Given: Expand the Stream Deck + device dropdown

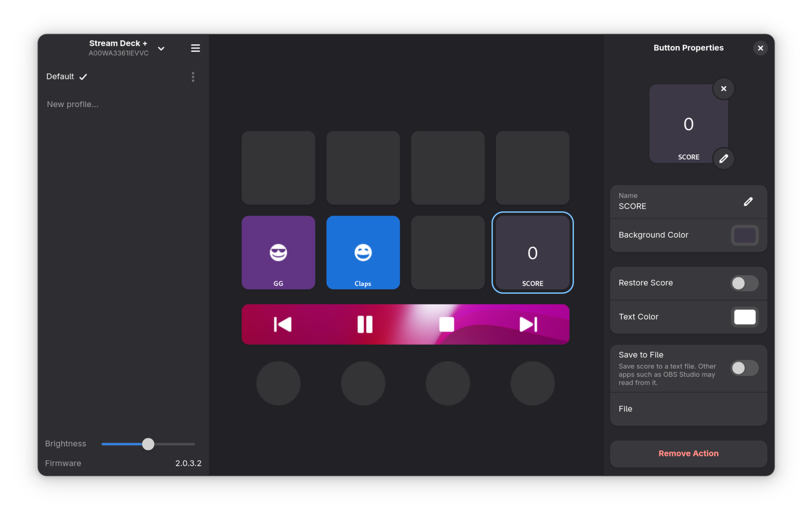Looking at the screenshot, I should pyautogui.click(x=161, y=49).
